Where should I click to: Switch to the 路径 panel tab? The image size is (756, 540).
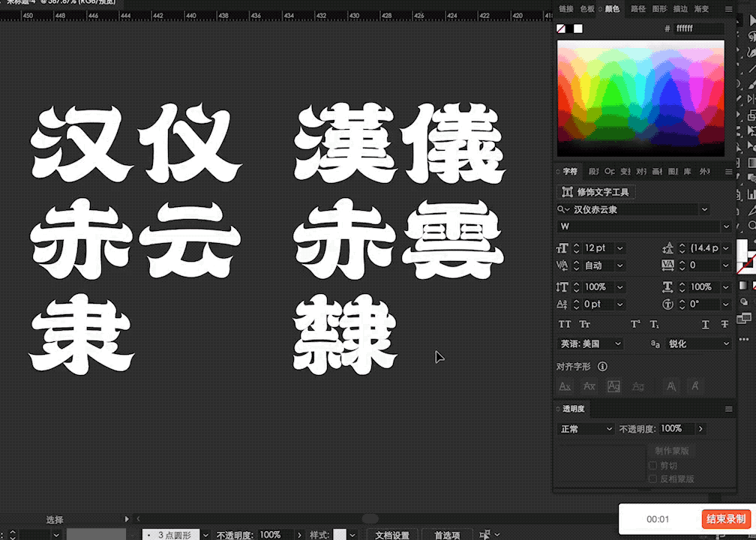(637, 9)
